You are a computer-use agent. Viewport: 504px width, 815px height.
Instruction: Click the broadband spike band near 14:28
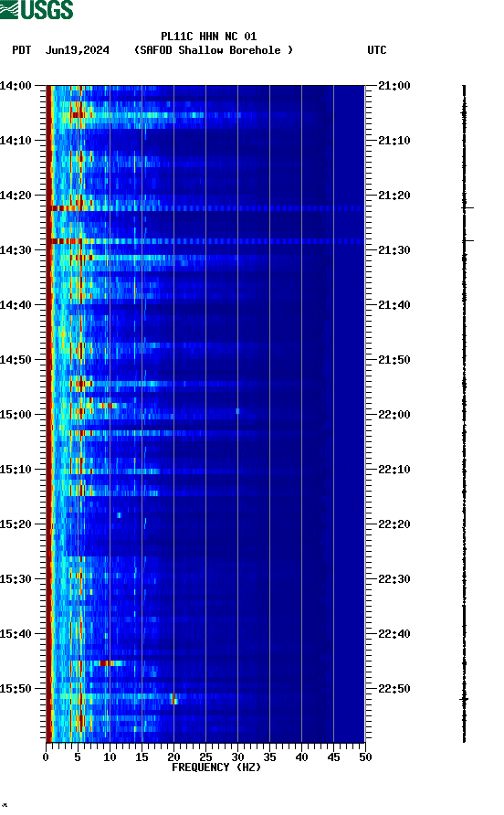click(x=205, y=241)
